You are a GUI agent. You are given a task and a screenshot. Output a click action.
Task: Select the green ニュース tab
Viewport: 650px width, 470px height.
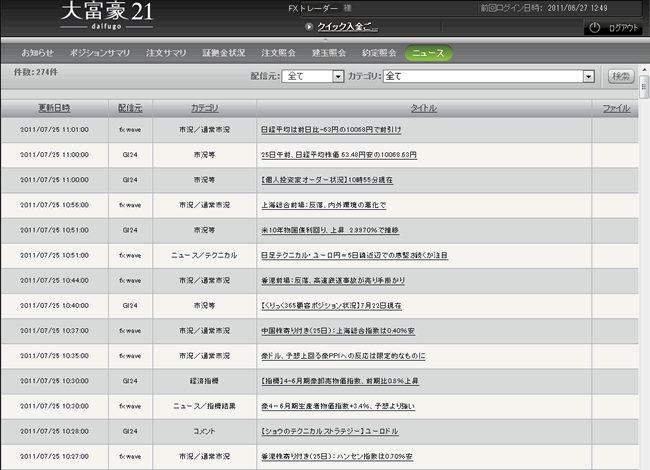coord(428,53)
